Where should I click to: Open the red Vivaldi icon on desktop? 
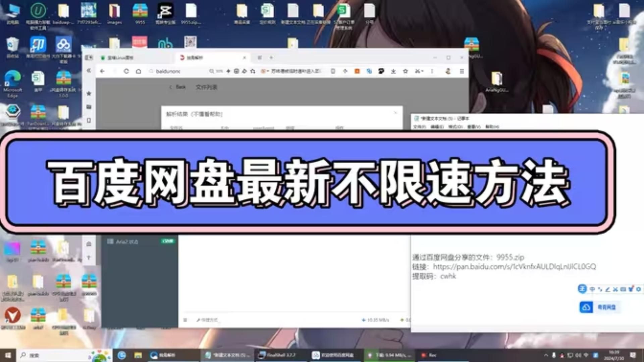tap(12, 318)
